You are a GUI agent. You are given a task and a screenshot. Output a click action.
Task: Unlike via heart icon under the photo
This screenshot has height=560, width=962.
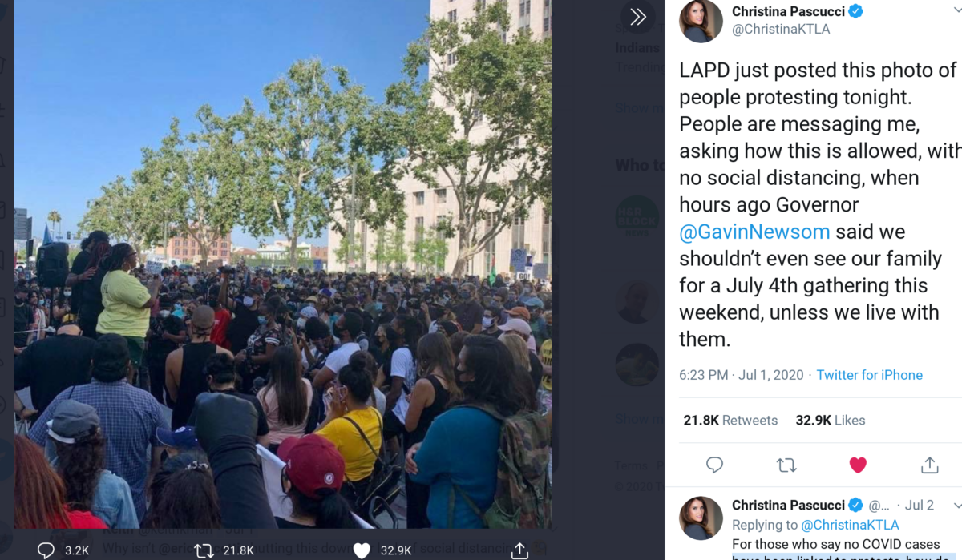click(x=362, y=550)
